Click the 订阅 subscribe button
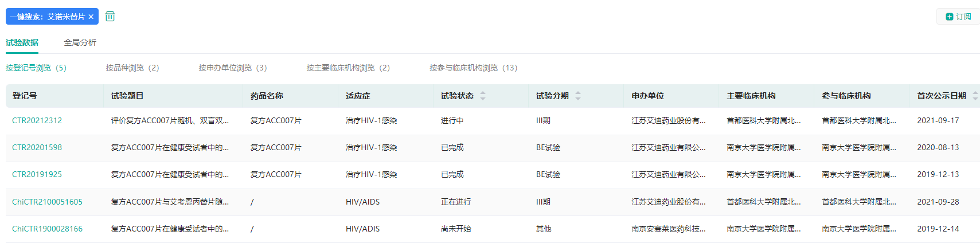The width and height of the screenshot is (980, 247). pos(958,17)
